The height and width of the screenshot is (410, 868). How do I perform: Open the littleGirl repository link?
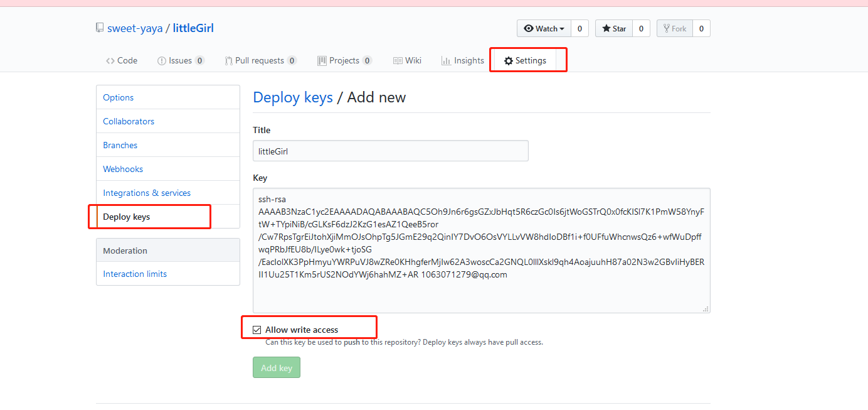click(193, 28)
